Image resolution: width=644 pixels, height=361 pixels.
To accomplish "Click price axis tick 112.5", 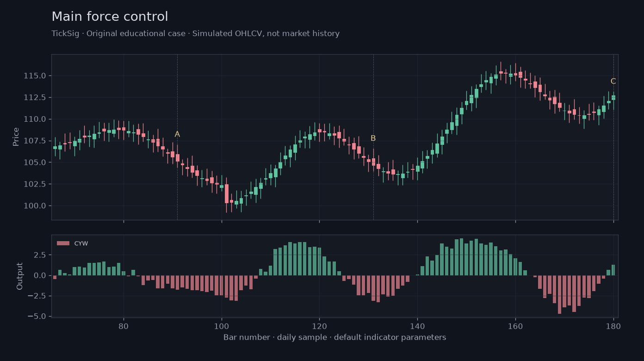I will pyautogui.click(x=35, y=98).
